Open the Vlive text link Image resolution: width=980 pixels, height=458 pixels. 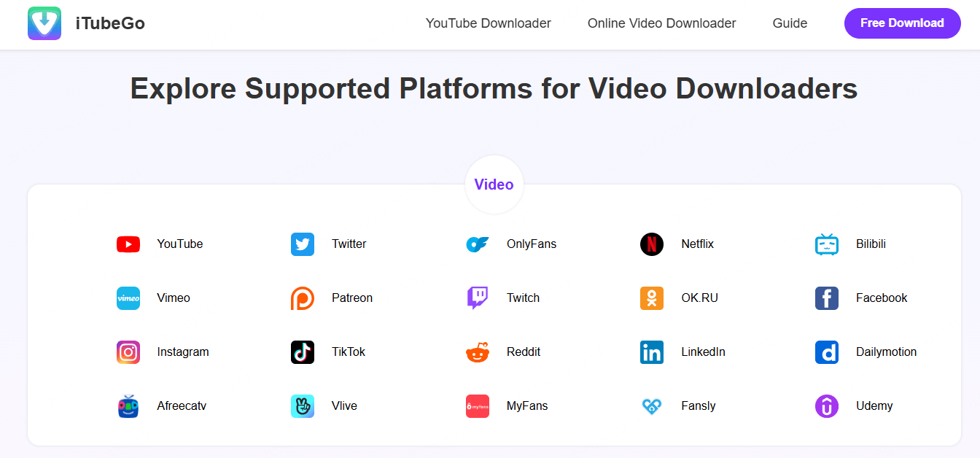[345, 406]
